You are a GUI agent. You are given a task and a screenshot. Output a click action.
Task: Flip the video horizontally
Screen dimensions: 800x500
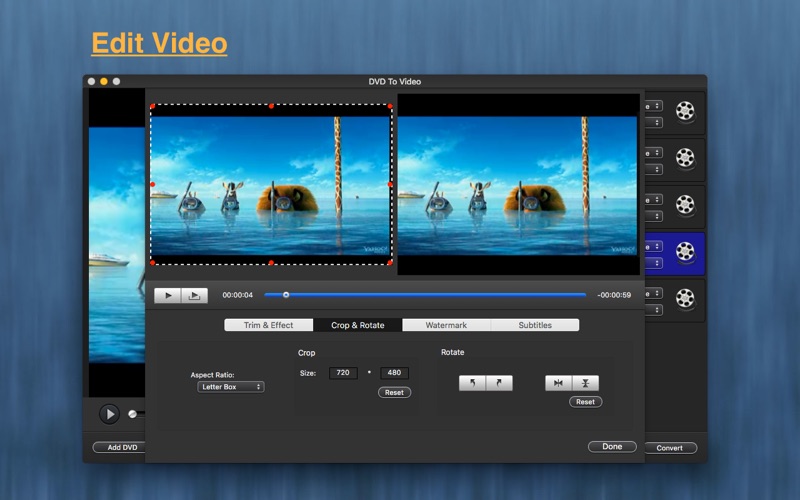(x=558, y=383)
